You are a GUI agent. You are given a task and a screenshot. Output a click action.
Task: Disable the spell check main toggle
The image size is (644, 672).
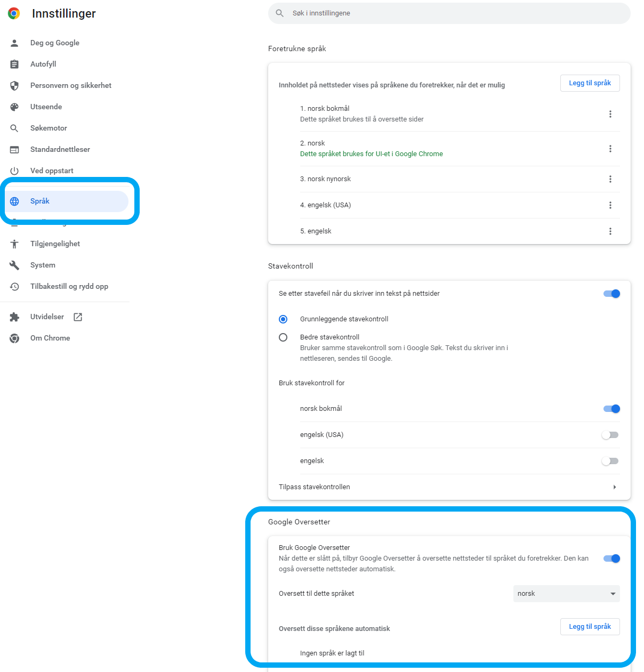click(611, 294)
